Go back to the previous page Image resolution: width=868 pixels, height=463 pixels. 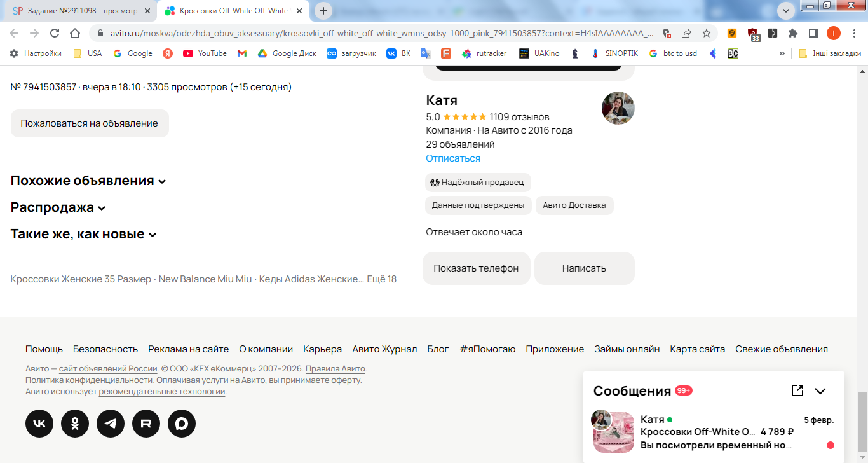click(x=14, y=33)
